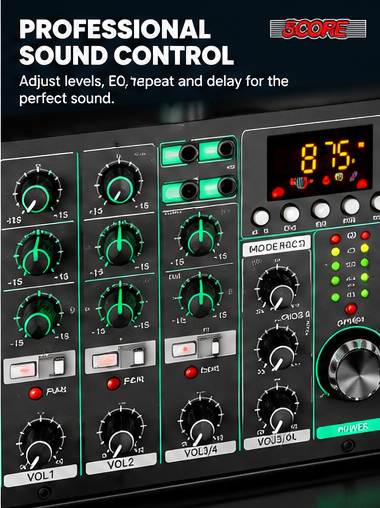
Task: Click the PROFESSIONAL SOUND CONTROL heading
Action: coord(126,42)
